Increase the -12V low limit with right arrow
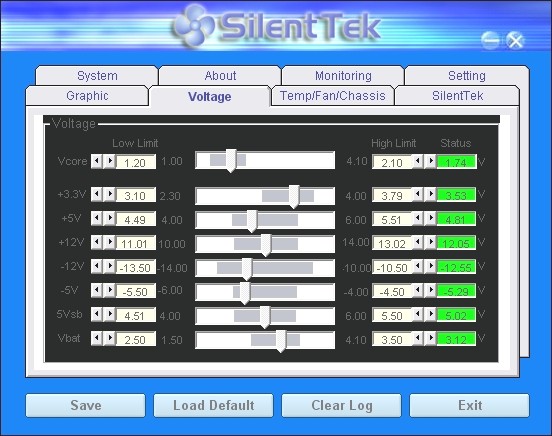Image resolution: width=552 pixels, height=436 pixels. click(x=109, y=266)
